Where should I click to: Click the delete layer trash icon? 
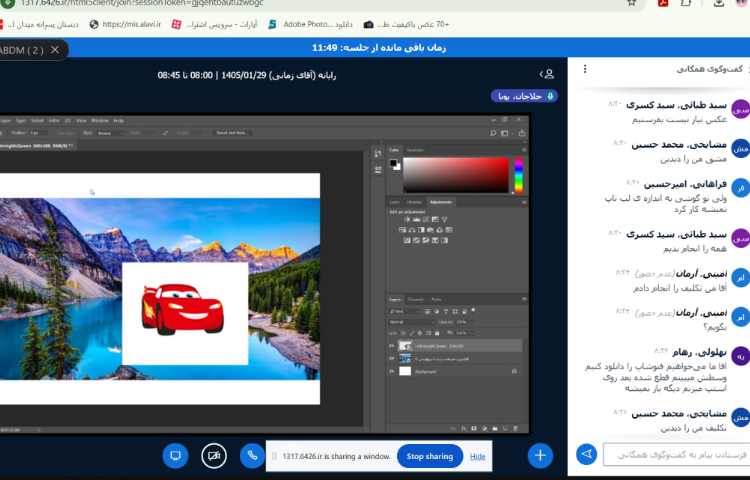[516, 428]
